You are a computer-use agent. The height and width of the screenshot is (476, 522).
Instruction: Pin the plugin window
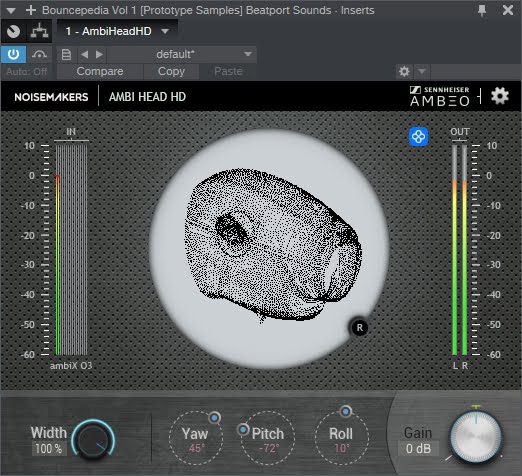click(x=482, y=10)
